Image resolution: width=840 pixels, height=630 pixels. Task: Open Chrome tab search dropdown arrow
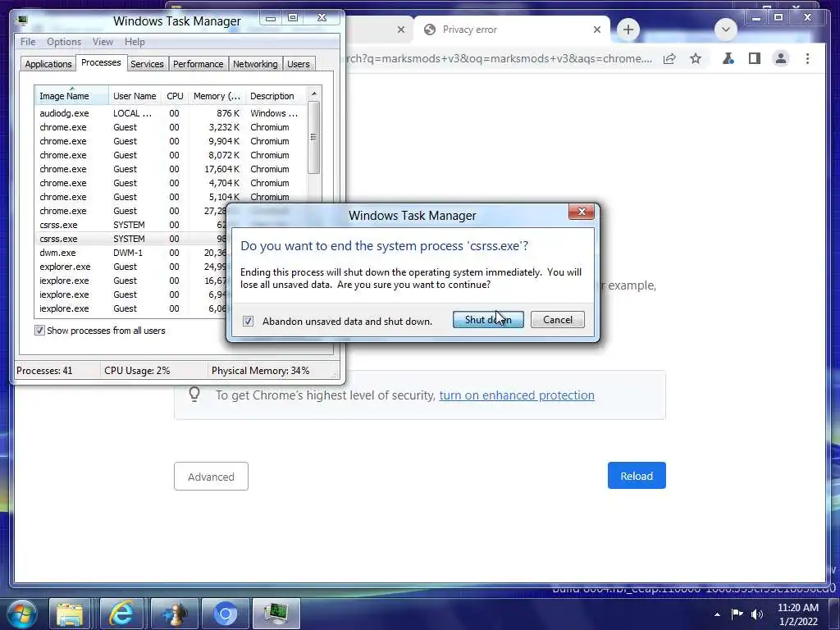click(x=726, y=30)
